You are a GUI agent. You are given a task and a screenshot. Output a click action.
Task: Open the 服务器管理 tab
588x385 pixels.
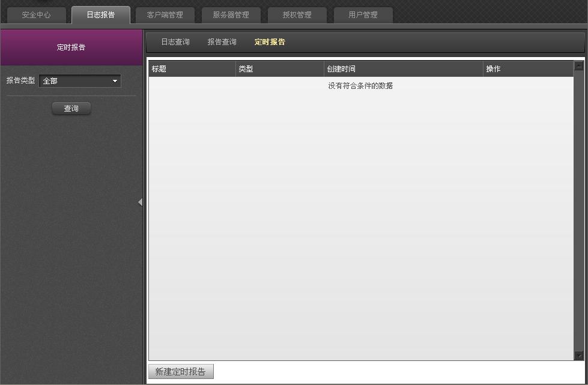pyautogui.click(x=231, y=15)
